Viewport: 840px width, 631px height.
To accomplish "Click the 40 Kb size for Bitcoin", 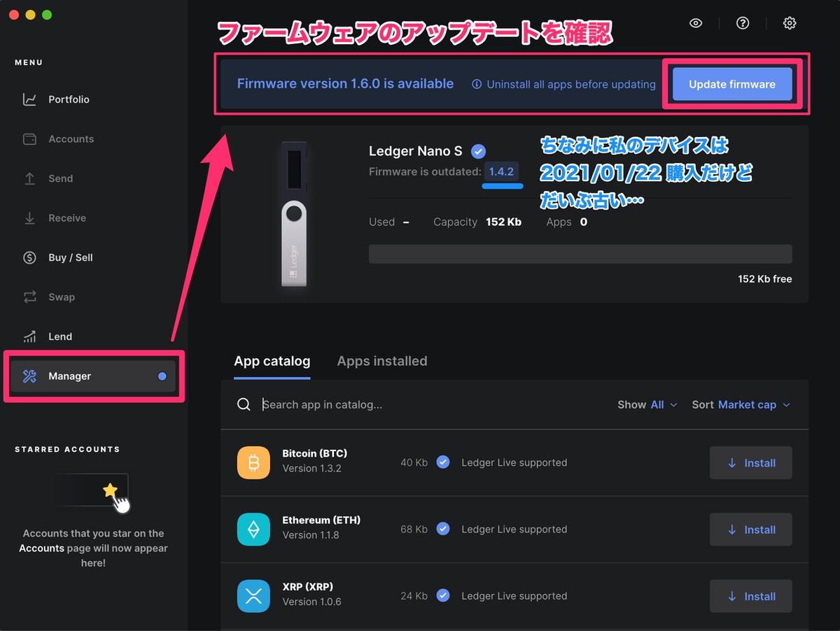I will click(x=414, y=462).
